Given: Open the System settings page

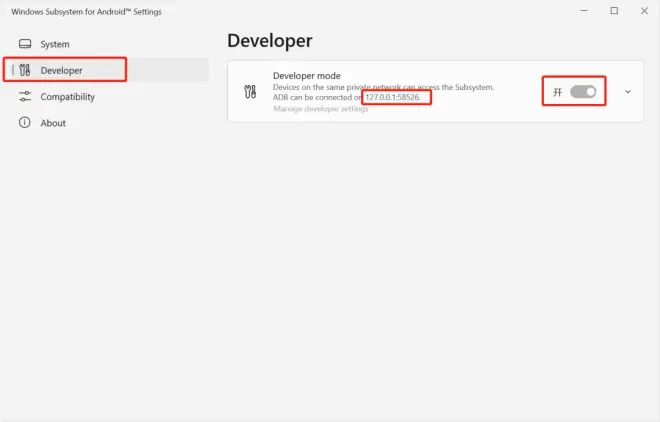Looking at the screenshot, I should click(105, 44).
